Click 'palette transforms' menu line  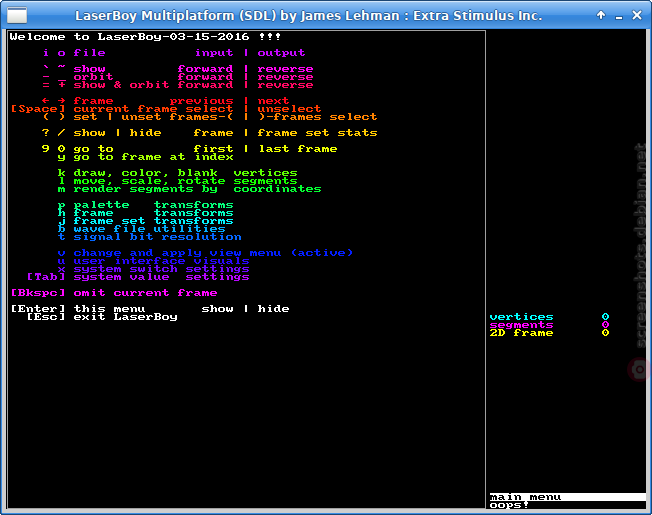pyautogui.click(x=145, y=205)
